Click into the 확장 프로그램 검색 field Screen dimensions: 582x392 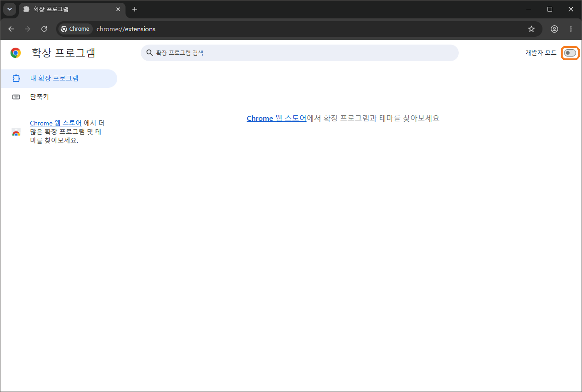(300, 53)
